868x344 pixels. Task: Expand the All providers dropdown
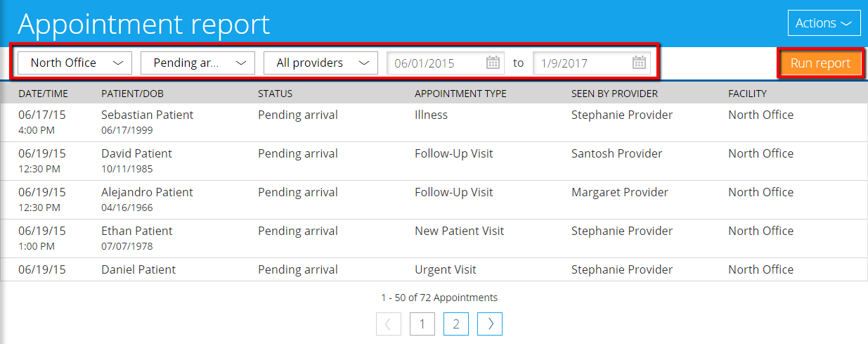click(x=320, y=63)
